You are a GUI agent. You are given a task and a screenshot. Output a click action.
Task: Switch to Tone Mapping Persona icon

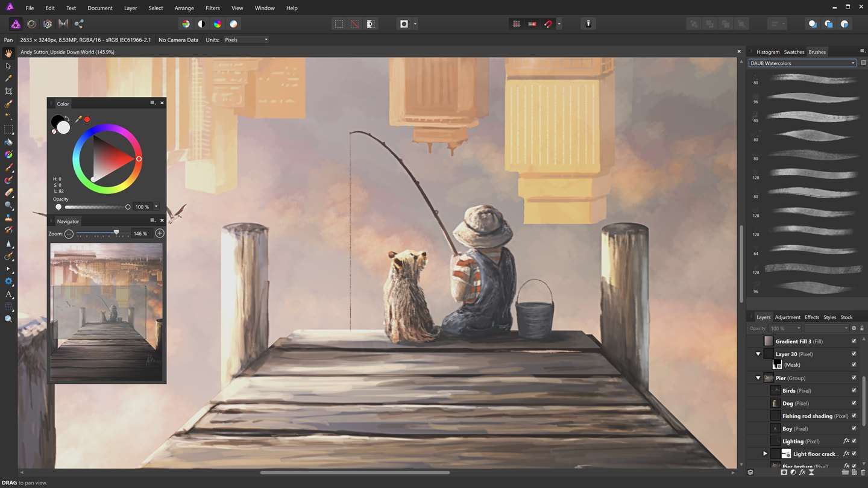(63, 24)
